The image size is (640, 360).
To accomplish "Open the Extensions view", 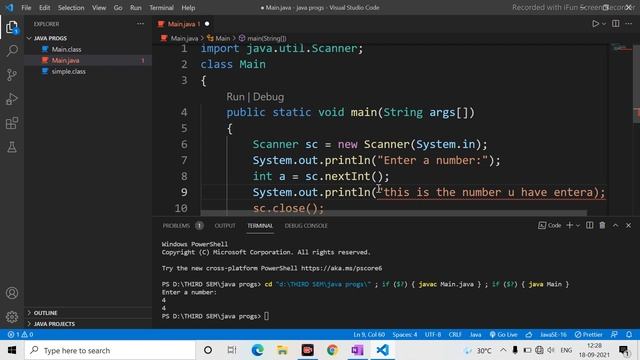I will tap(12, 123).
